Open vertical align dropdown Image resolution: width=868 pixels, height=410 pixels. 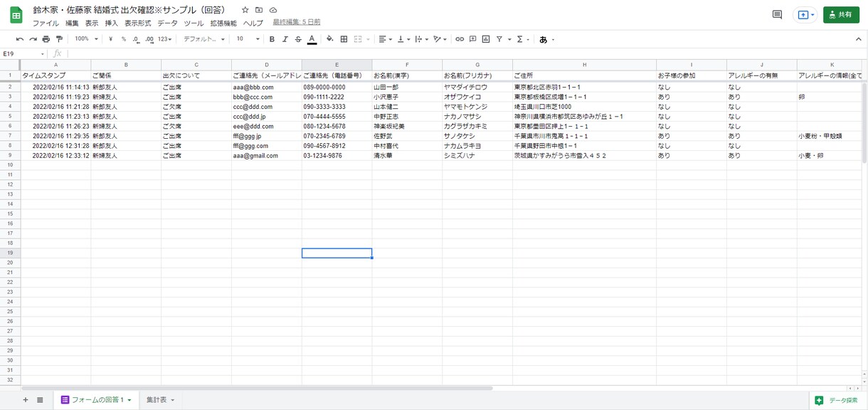tap(403, 39)
